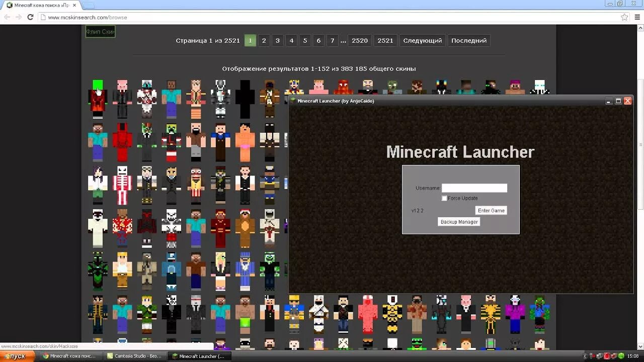The height and width of the screenshot is (362, 644).
Task: Open the yellow and black bee-striped skin
Action: click(392, 314)
